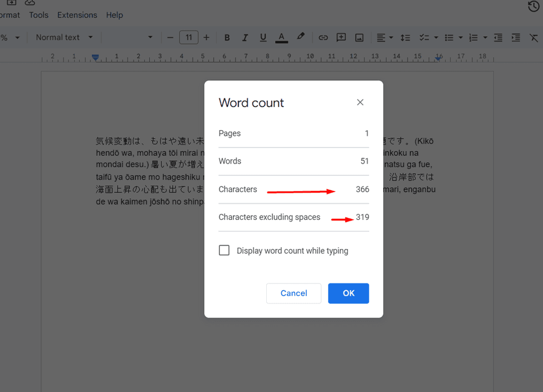Click the Words count 51
This screenshot has width=543, height=392.
pos(365,161)
